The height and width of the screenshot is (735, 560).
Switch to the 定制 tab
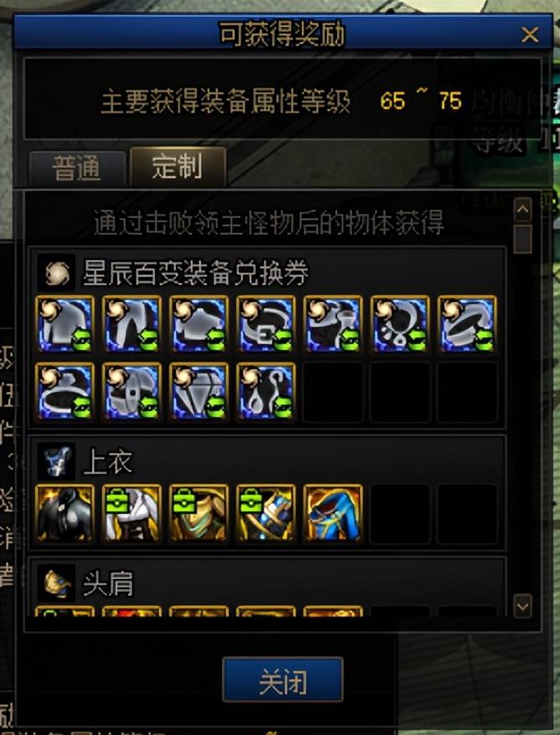tap(178, 166)
